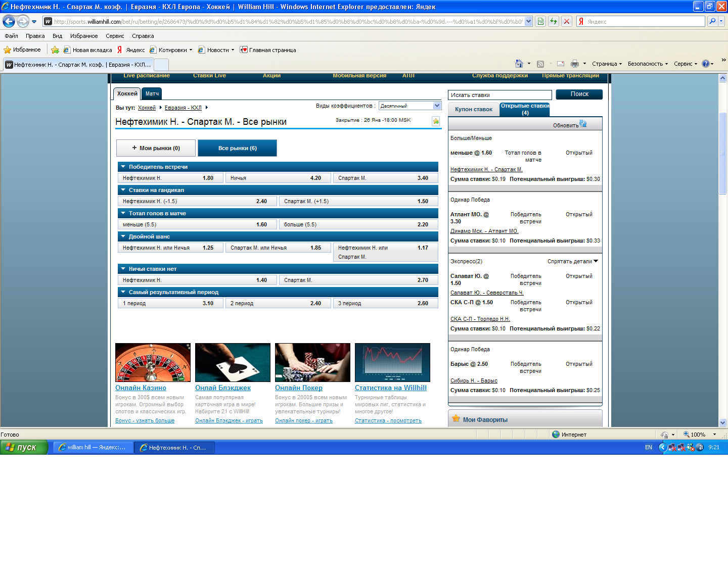728x573 pixels.
Task: Click the compatibility view icon in address bar
Action: pos(540,21)
